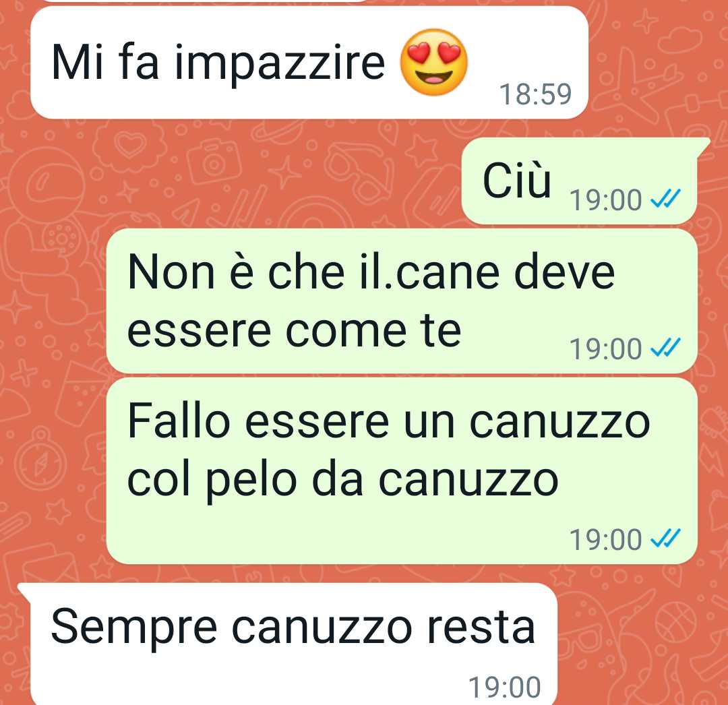Select the "Mi fa impazzire" message bubble
Screen dimensions: 728x705
click(309, 63)
